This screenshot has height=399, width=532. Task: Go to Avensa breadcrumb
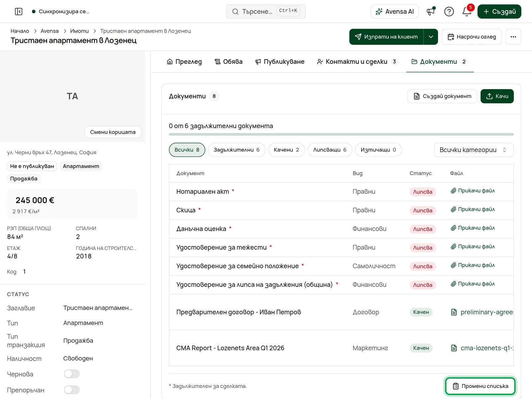pyautogui.click(x=50, y=31)
